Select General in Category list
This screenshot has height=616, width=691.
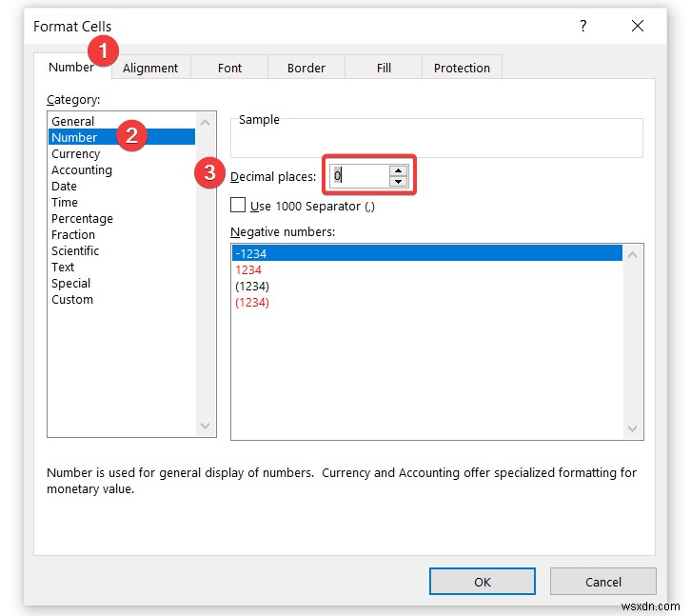[122, 121]
